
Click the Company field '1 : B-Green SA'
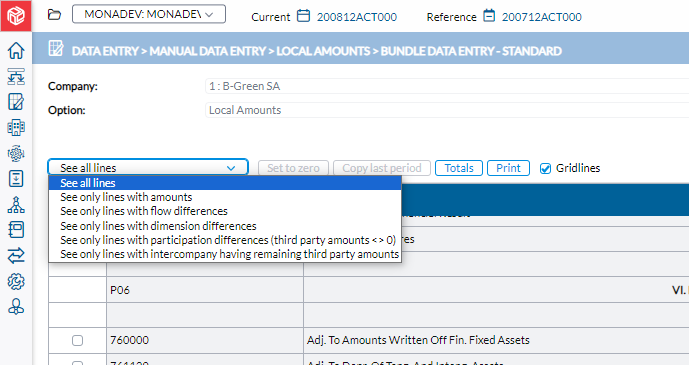point(447,86)
